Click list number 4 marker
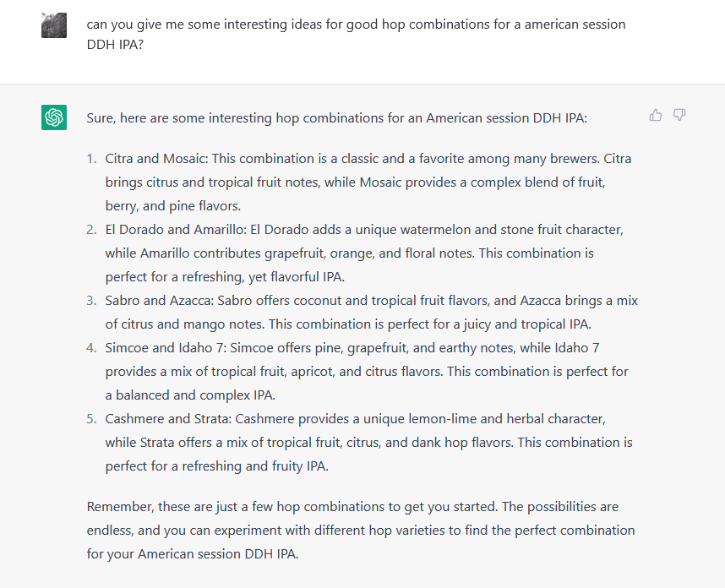Screen dimensions: 725x588 tap(91, 348)
